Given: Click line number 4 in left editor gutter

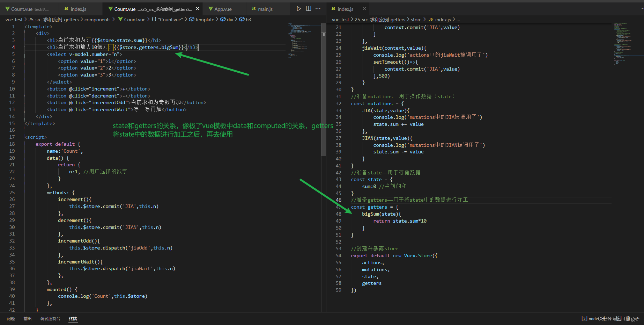Looking at the screenshot, I should pos(14,47).
